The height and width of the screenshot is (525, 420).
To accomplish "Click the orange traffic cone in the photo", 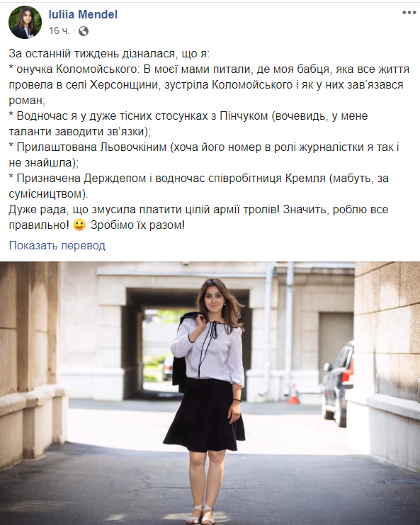I will click(293, 394).
